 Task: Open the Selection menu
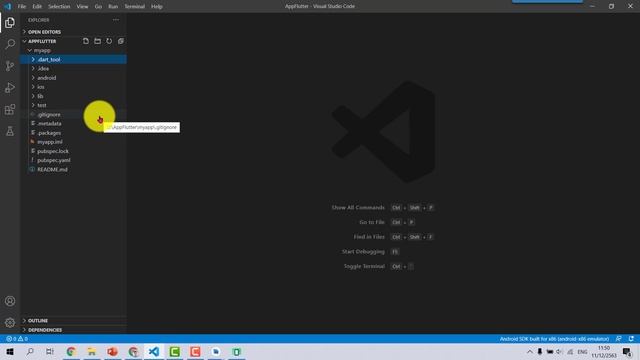59,7
